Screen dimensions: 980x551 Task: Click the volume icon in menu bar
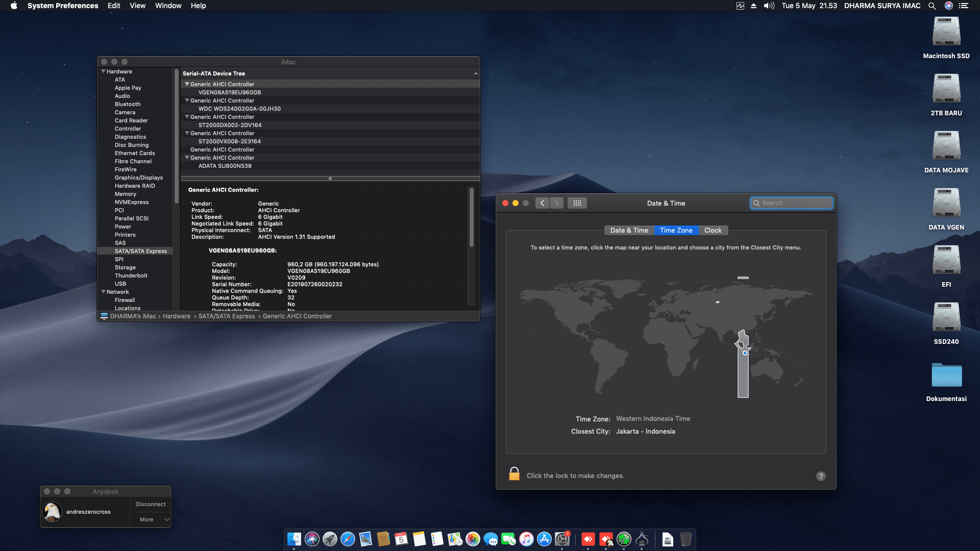coord(769,6)
